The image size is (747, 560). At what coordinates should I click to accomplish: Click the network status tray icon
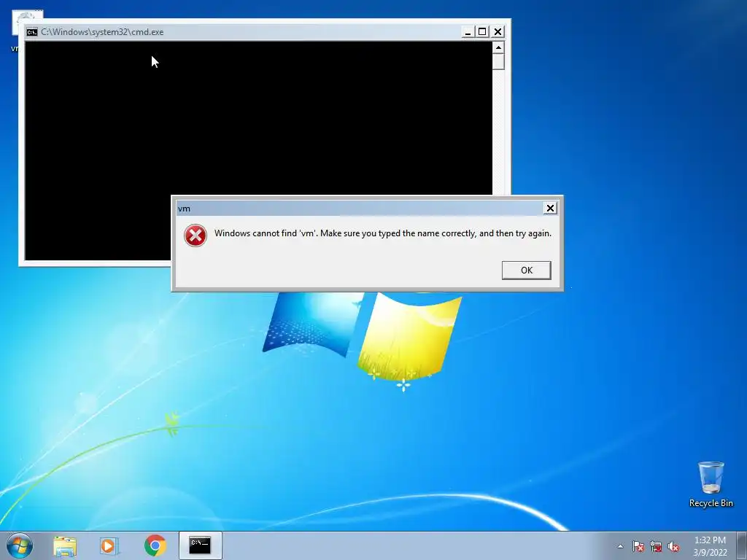pyautogui.click(x=656, y=547)
